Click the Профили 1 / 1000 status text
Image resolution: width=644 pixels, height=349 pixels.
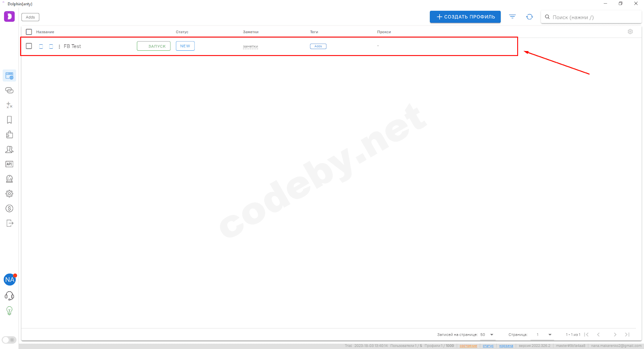[x=439, y=346]
